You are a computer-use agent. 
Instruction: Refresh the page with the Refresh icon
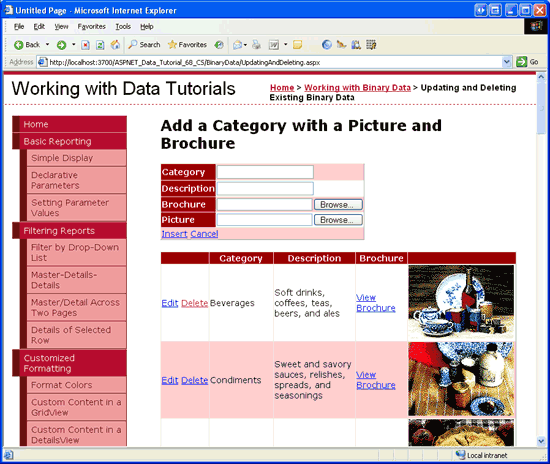point(100,45)
